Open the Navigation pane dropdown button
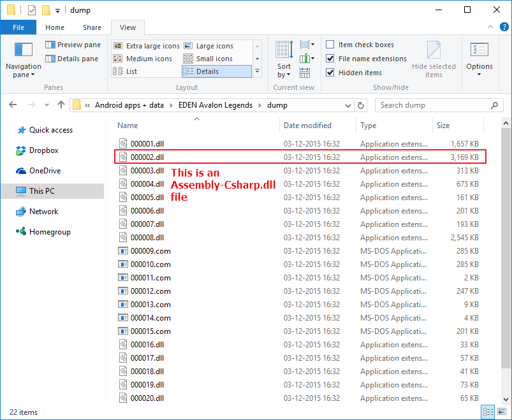 [23, 60]
